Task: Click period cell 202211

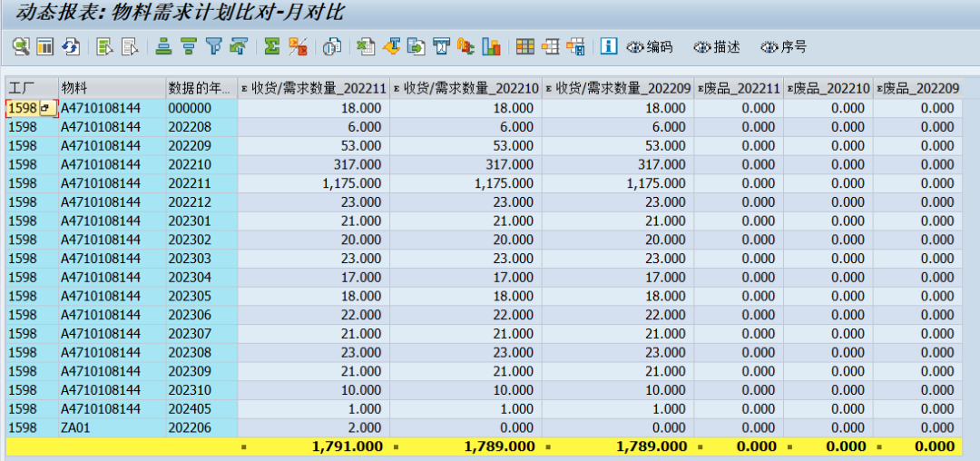Action: 201,183
